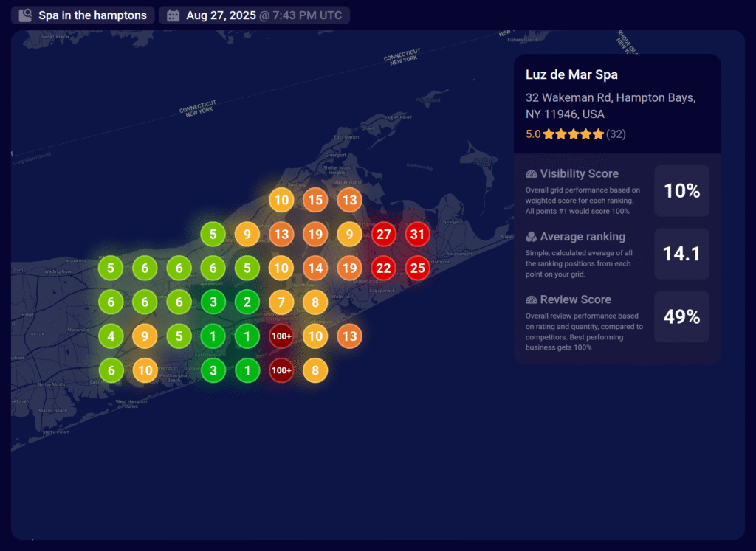756x551 pixels.
Task: Click the grid marker labeled 22
Action: (383, 268)
